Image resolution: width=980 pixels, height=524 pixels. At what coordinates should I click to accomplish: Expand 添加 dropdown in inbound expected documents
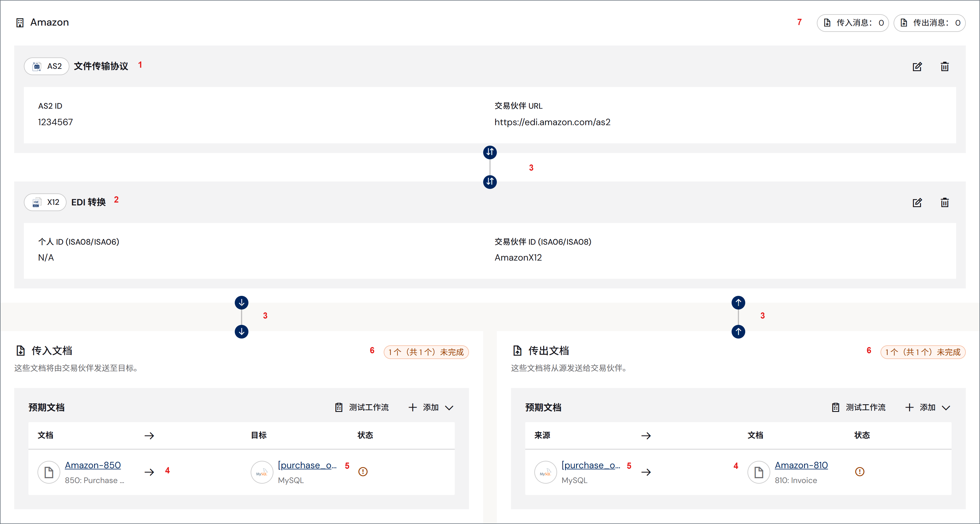[x=431, y=407]
